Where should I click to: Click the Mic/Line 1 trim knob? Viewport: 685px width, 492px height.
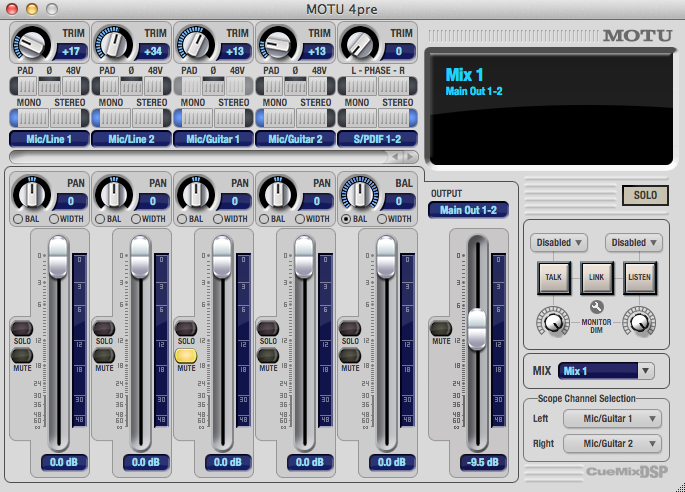pos(31,43)
